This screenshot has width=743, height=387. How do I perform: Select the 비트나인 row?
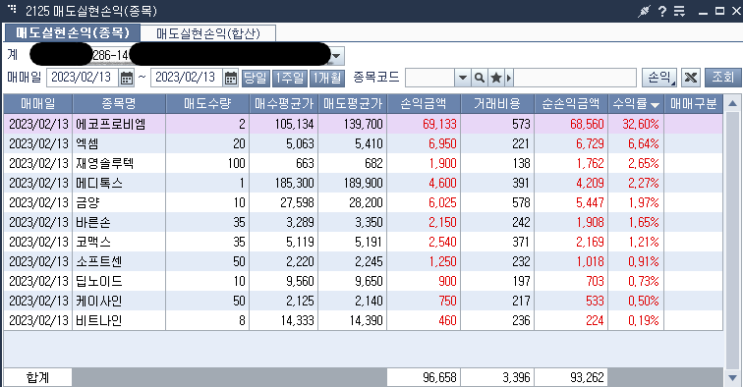click(x=363, y=321)
